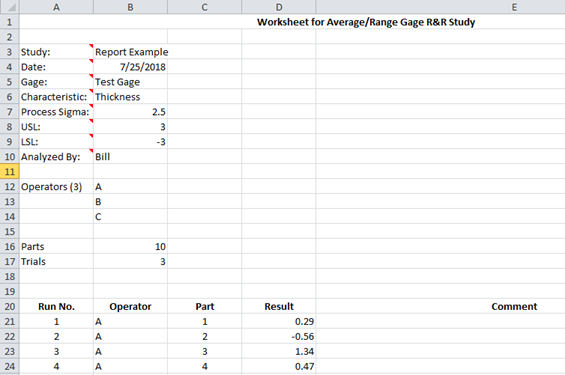Select operator 'B' cell in row 13

(130, 202)
